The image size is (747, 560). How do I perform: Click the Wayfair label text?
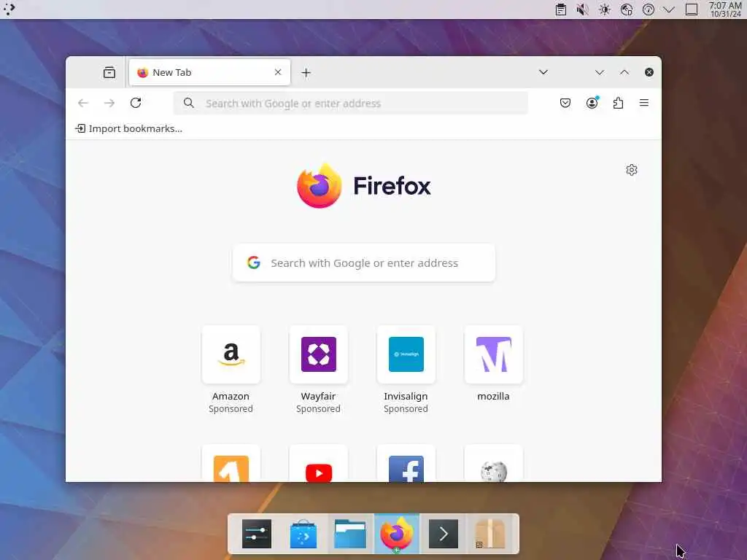(x=318, y=396)
